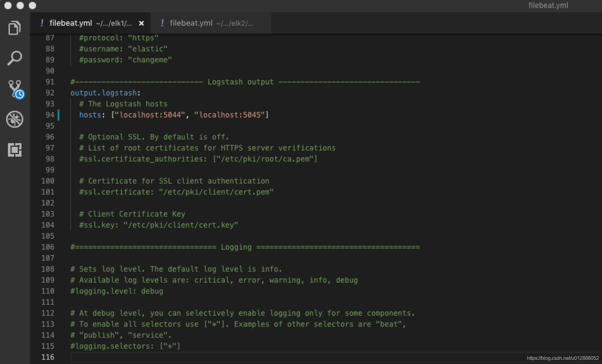Click the "# To enable all selectors" comment line

tap(238, 324)
